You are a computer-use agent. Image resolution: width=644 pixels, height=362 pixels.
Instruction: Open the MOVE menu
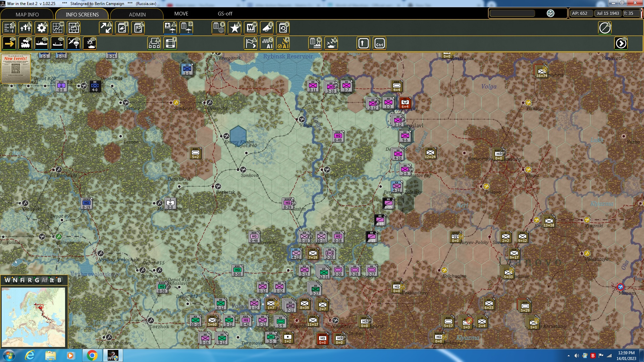pyautogui.click(x=181, y=14)
